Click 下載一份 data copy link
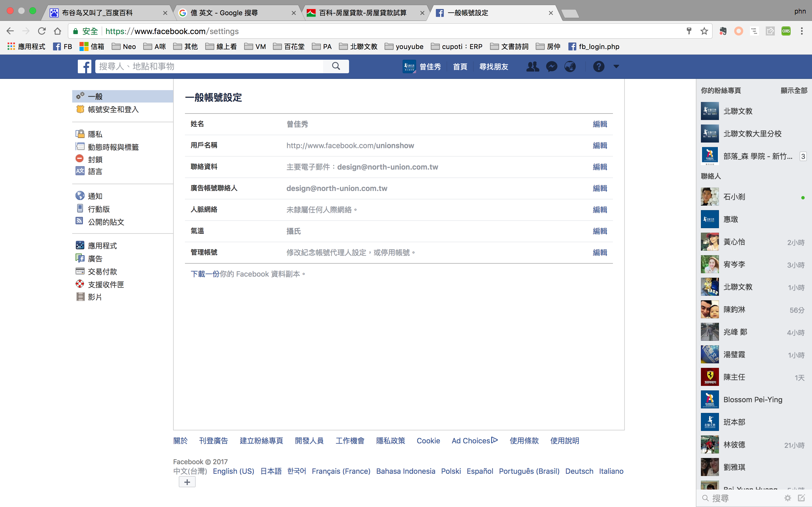The height and width of the screenshot is (507, 812). coord(205,274)
